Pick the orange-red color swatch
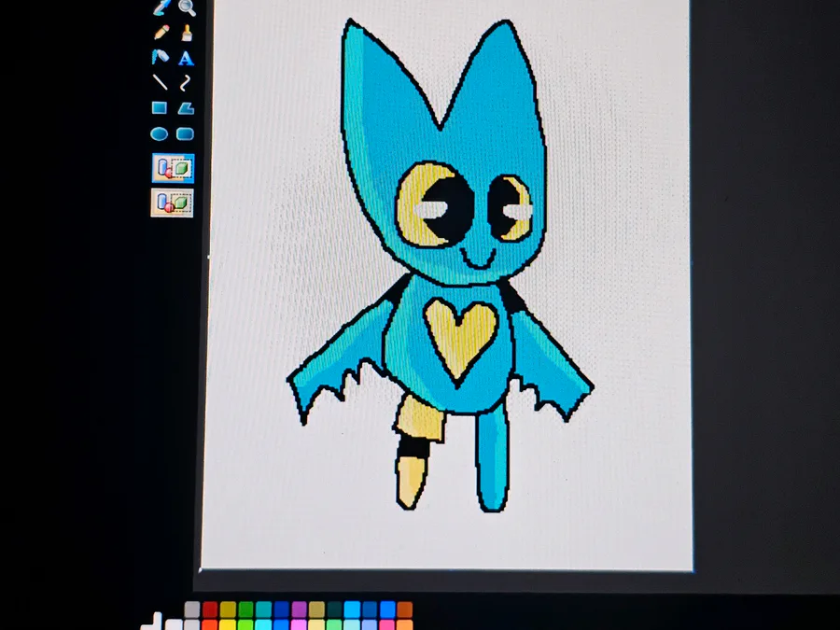 pos(210,625)
